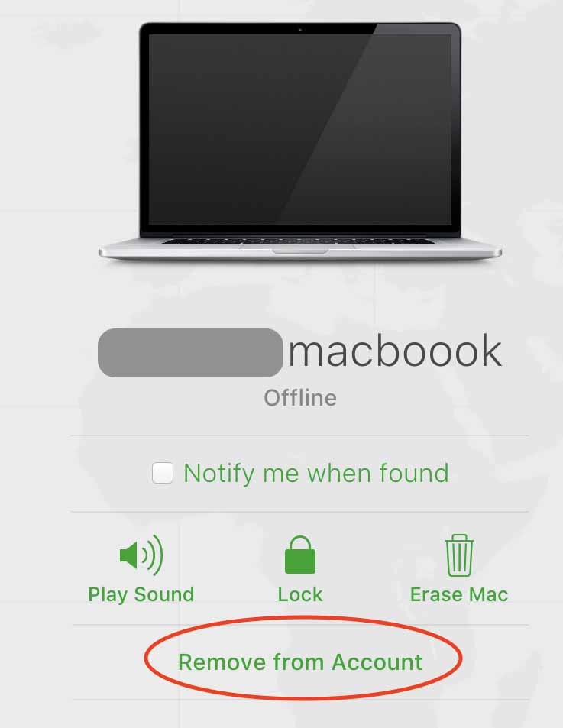563x728 pixels.
Task: Click the Erase Mac trash can icon
Action: 459,555
